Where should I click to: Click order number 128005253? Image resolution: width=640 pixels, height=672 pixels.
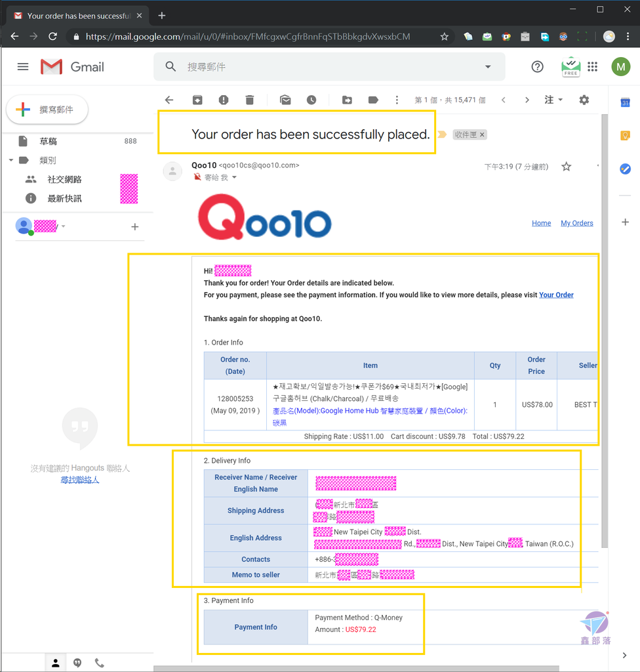[x=235, y=398]
